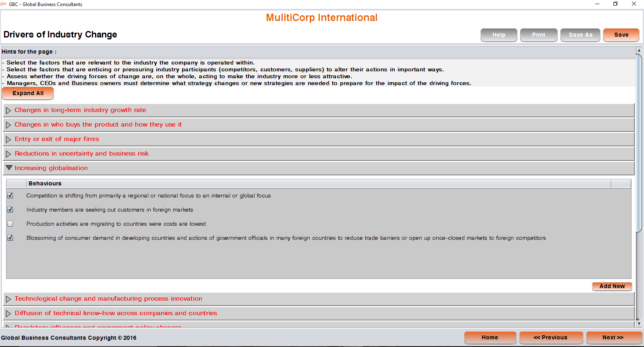Click the vertical scrollbar thumb
This screenshot has width=644, height=347.
[639, 143]
